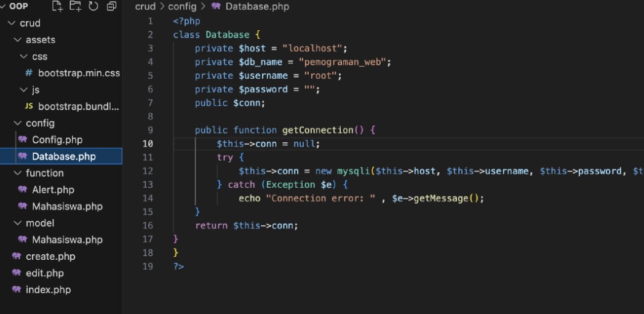Click the class name Database on line 2
This screenshot has height=314, width=644.
click(228, 34)
